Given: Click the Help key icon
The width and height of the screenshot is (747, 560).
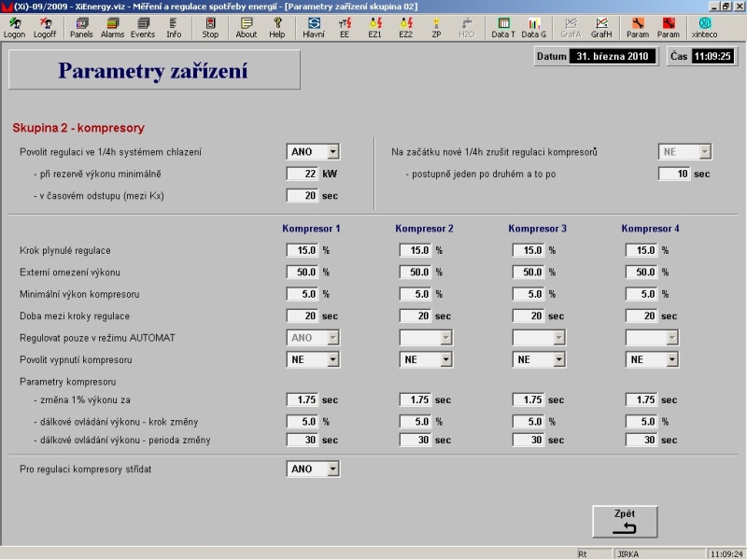Looking at the screenshot, I should [276, 28].
